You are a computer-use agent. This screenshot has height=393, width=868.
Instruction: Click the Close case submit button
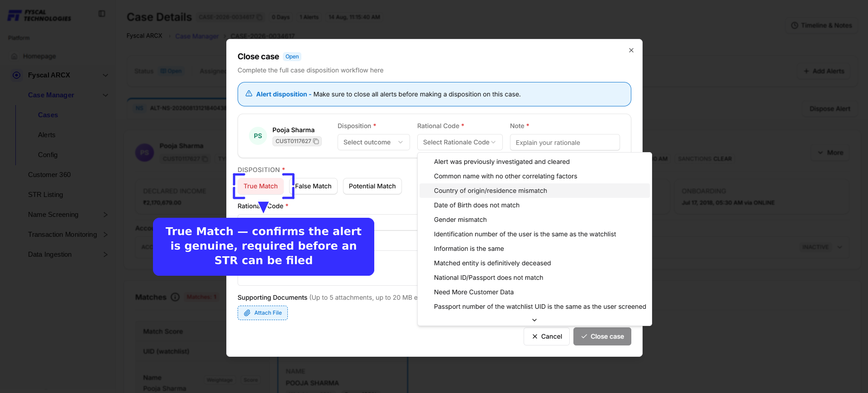pos(602,336)
